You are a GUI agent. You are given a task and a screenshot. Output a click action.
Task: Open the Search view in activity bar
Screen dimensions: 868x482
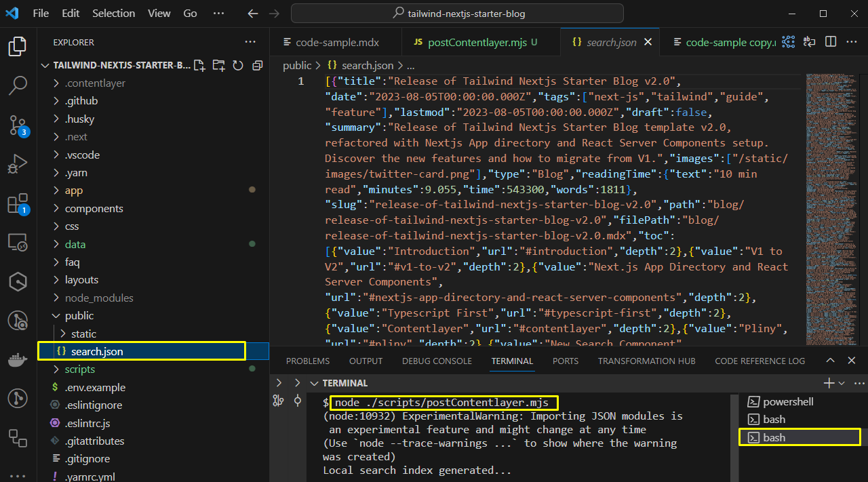point(18,85)
